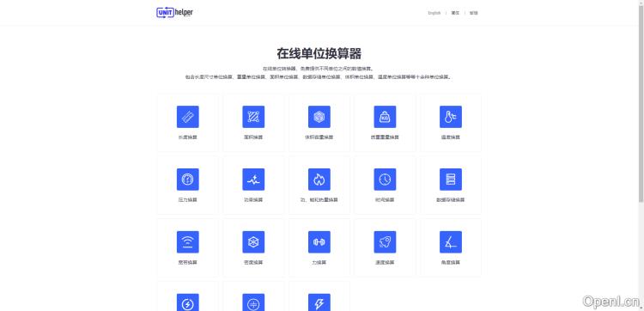Click the 长度换算 label
The image size is (644, 311).
188,137
